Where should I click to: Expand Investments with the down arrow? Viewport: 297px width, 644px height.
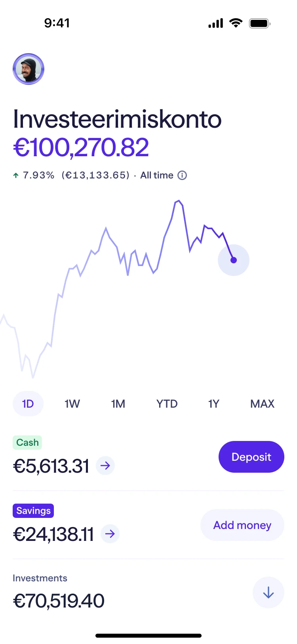click(x=268, y=592)
